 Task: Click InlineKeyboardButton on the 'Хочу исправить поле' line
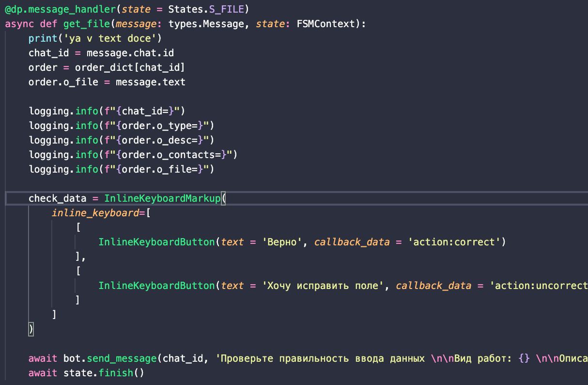coord(156,286)
